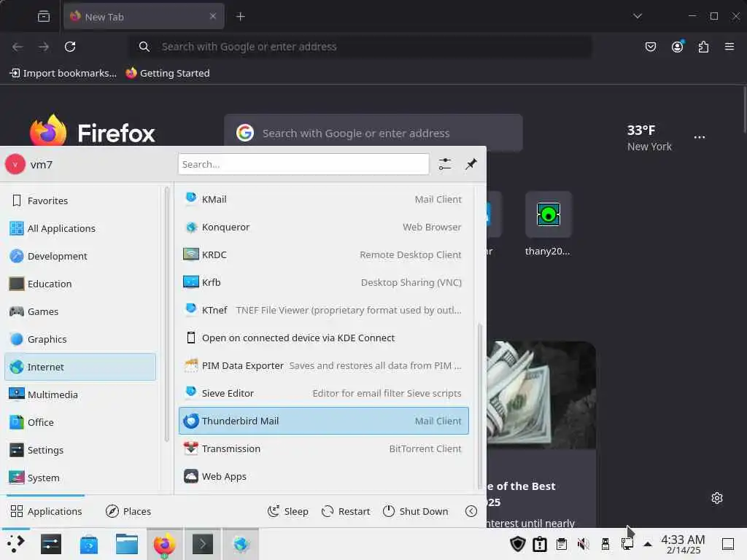Click the configure launcher sliders icon
The height and width of the screenshot is (560, 747).
(x=444, y=164)
